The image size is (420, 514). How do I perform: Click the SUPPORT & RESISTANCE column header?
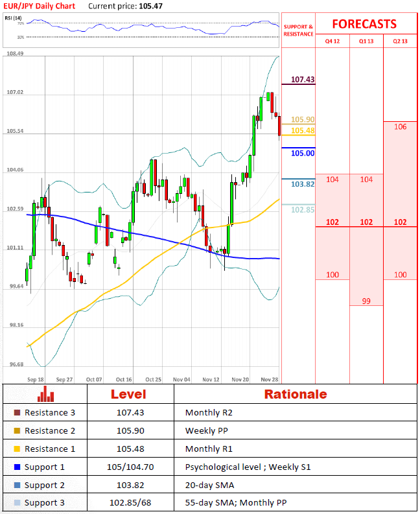298,30
